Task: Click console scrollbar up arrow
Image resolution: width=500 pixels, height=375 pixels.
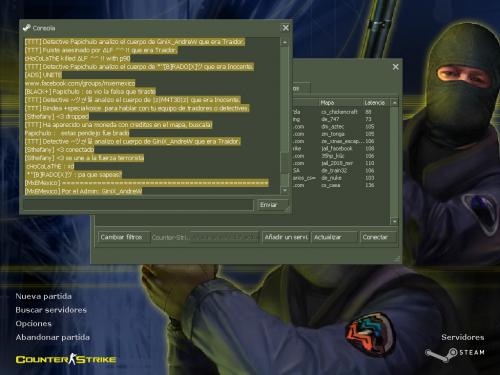Action: (285, 42)
